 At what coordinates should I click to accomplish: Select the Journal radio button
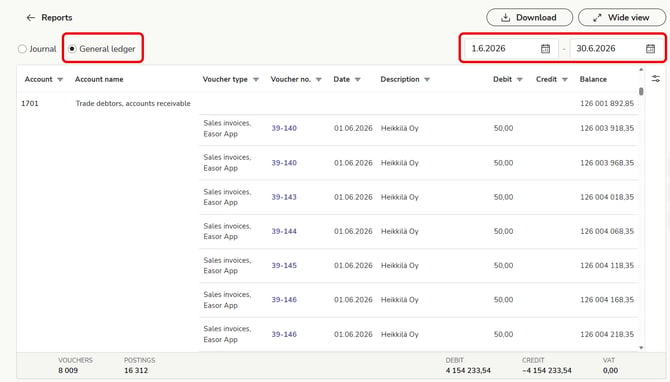click(22, 49)
